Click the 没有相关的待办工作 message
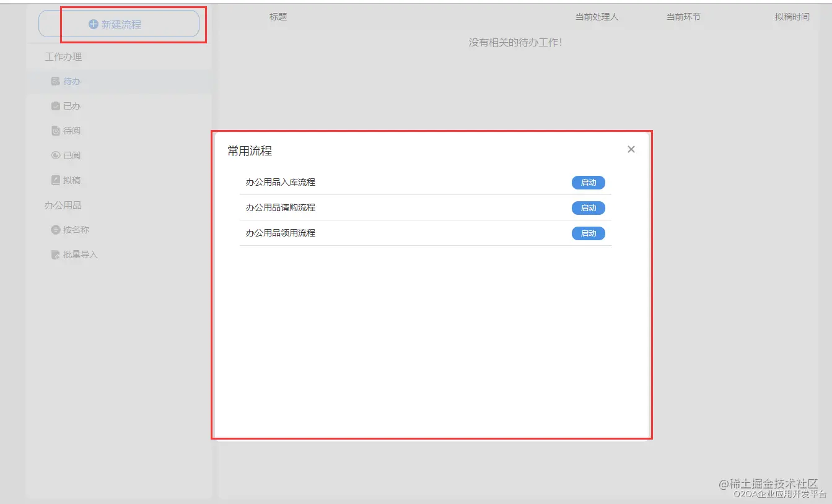832x504 pixels. coord(515,43)
